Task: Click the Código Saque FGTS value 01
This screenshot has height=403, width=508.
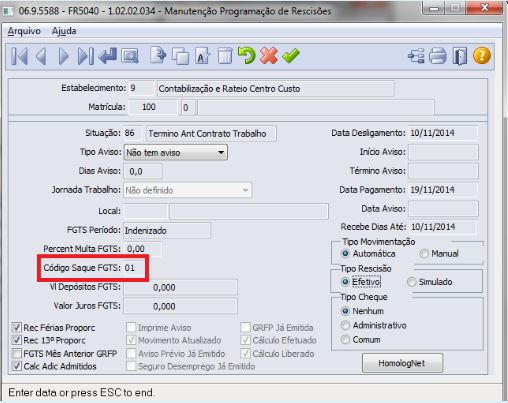Action: pos(130,268)
